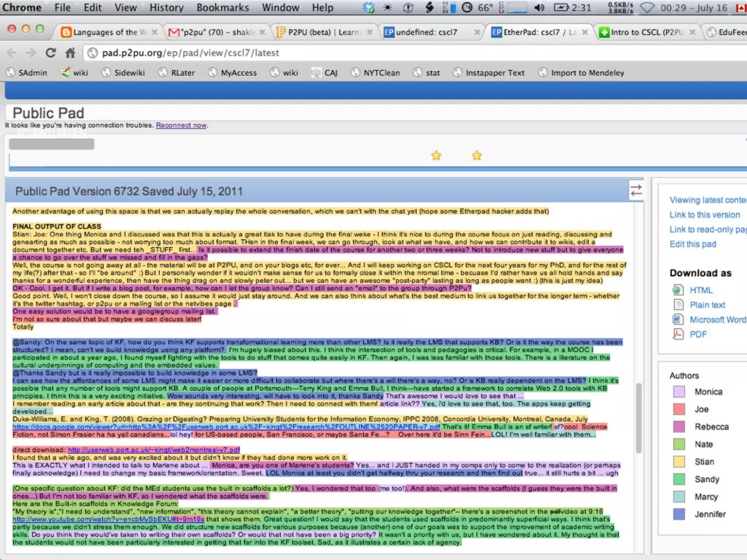The image size is (747, 560).
Task: Open the History menu
Action: click(x=166, y=8)
